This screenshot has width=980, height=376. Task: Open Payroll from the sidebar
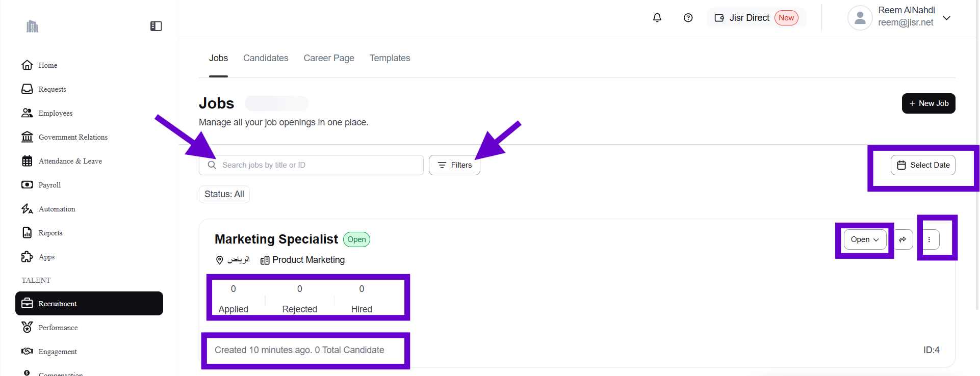(x=49, y=185)
